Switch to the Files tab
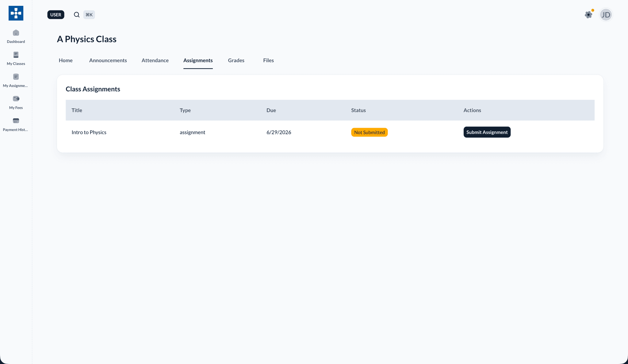The image size is (628, 364). click(x=268, y=60)
